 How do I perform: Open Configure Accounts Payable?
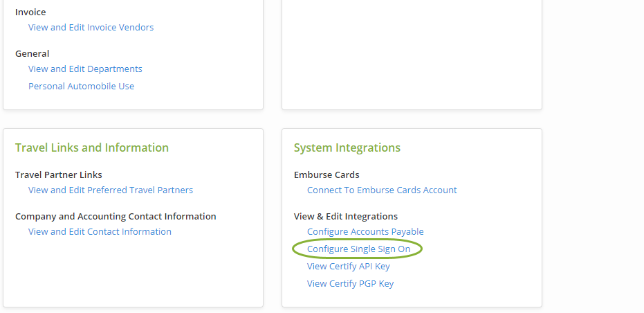365,232
